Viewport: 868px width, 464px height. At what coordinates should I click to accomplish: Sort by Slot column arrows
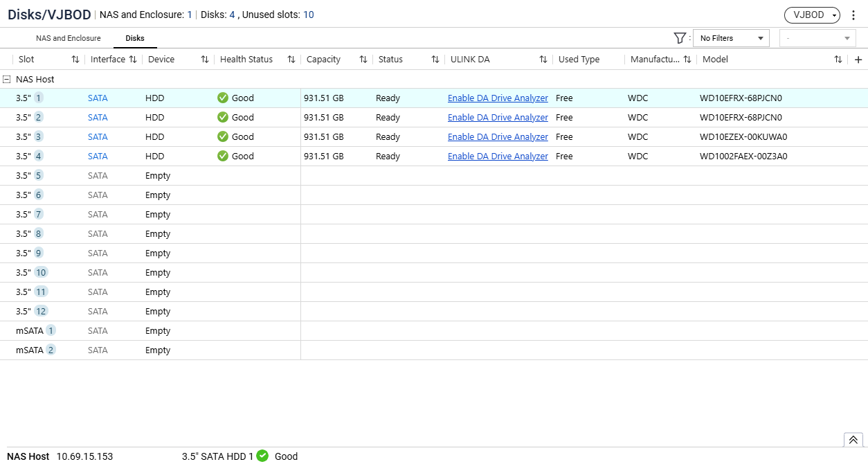click(x=75, y=60)
